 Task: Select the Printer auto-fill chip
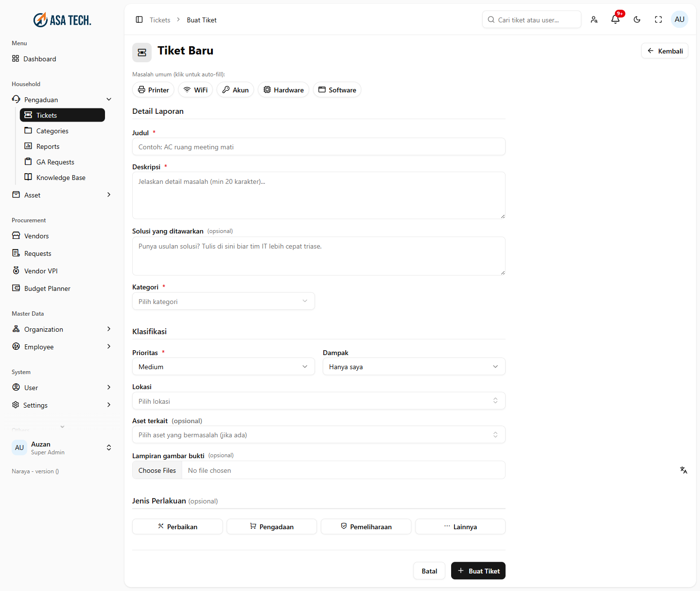coord(153,90)
